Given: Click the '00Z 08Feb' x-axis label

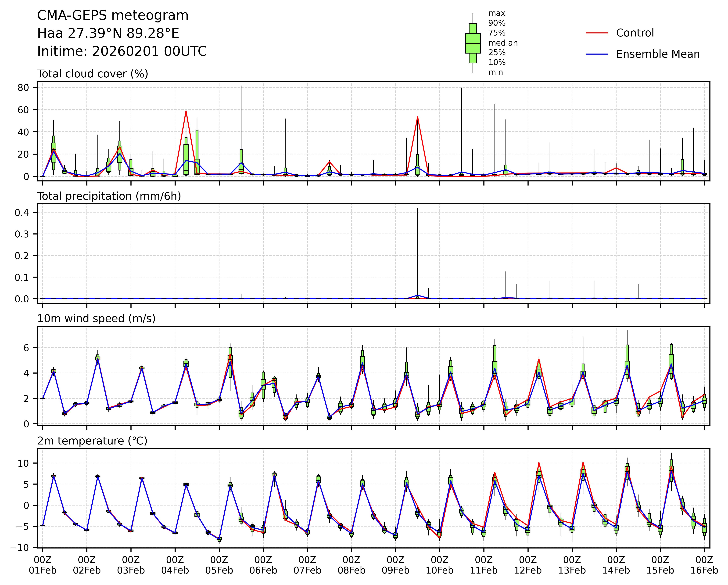Looking at the screenshot, I should tap(351, 565).
